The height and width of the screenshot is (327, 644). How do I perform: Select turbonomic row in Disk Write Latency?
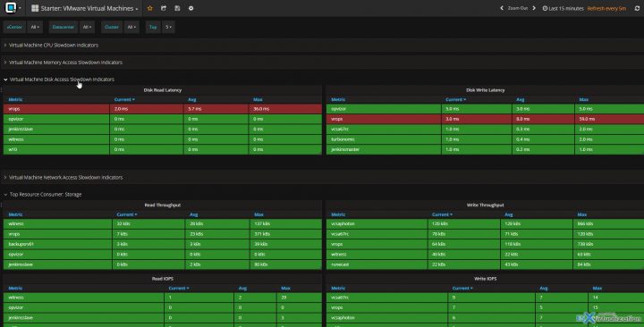click(485, 139)
